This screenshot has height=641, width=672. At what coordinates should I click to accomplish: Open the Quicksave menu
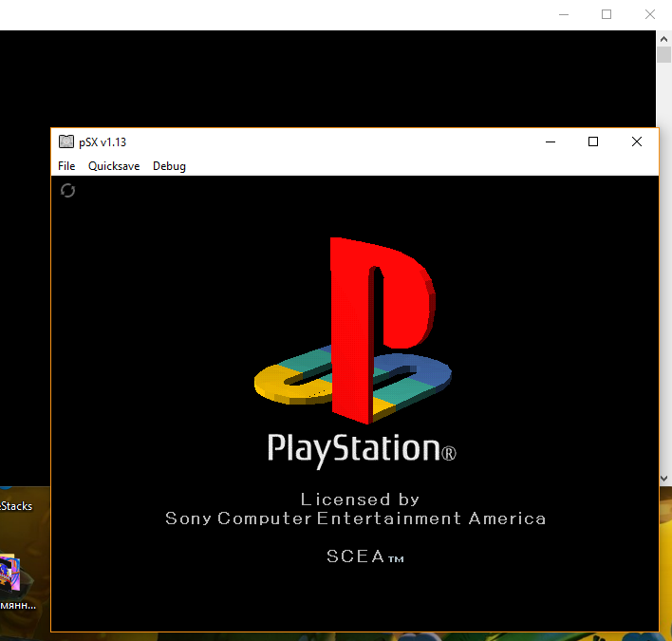[114, 166]
